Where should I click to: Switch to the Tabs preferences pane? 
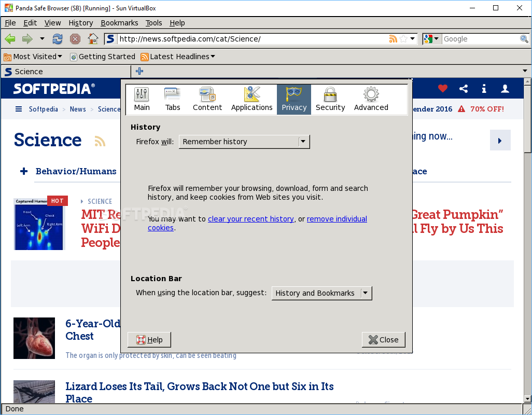point(173,99)
